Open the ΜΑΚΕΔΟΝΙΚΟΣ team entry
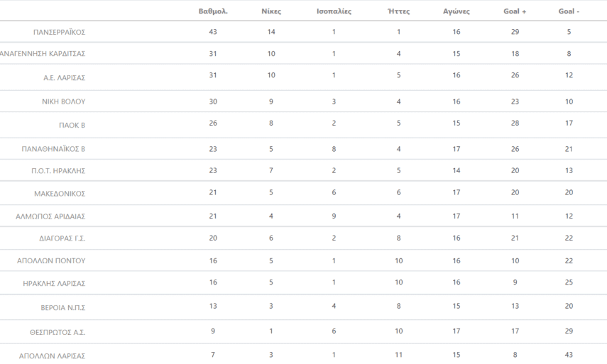Image resolution: width=607 pixels, height=364 pixels. point(60,193)
